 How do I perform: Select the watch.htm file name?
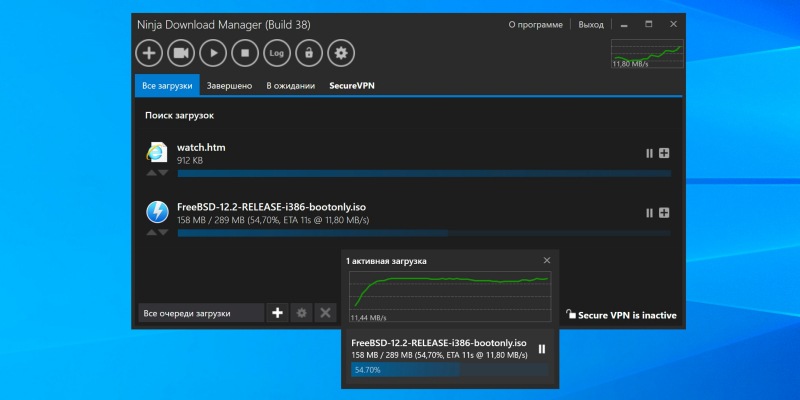click(x=201, y=147)
